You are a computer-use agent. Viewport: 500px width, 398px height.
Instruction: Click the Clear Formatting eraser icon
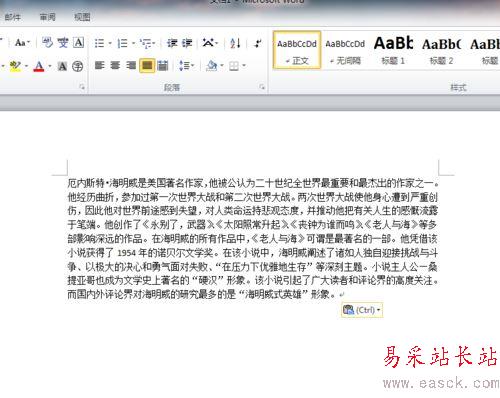47,43
